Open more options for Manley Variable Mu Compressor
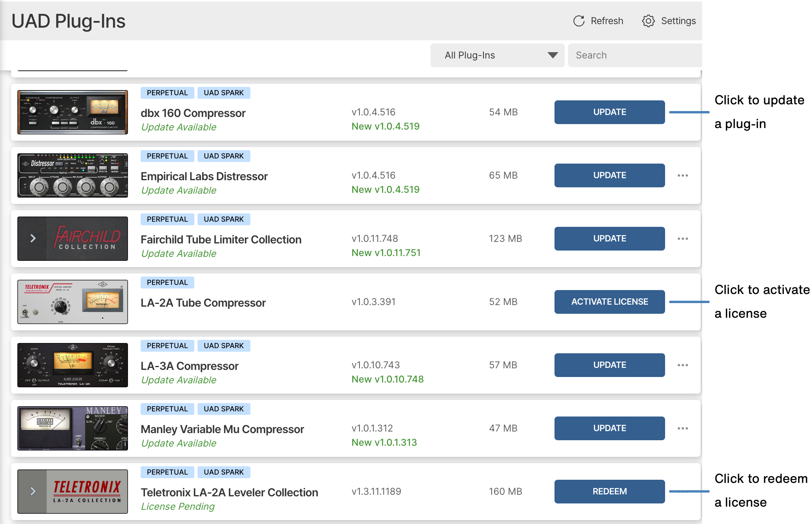 pyautogui.click(x=682, y=428)
